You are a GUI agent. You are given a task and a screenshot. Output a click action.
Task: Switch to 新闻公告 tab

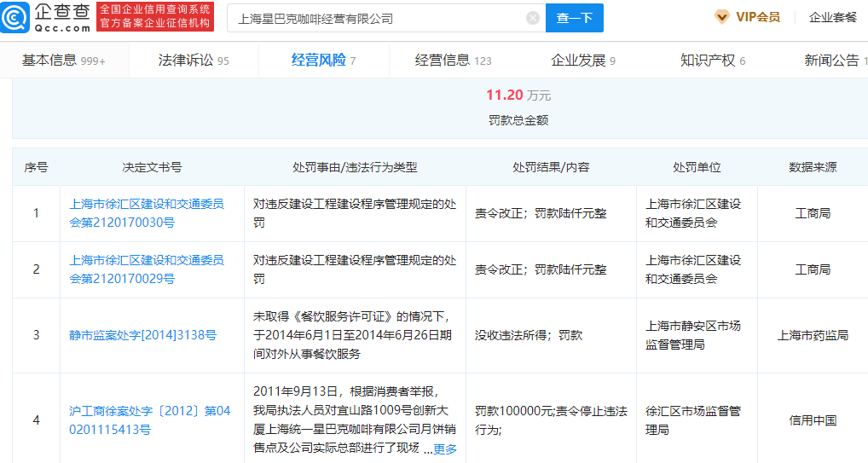coord(836,61)
